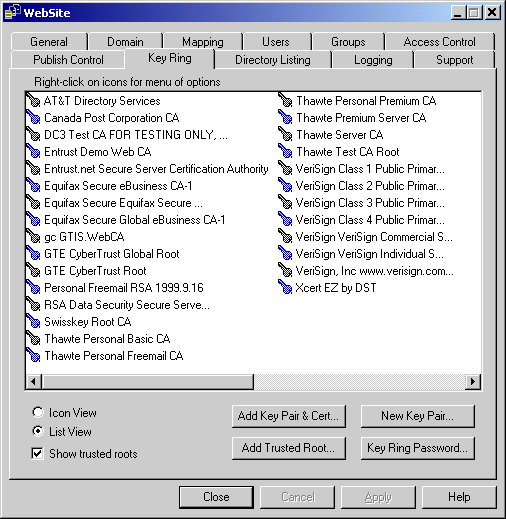
Task: Click the horizontal scrollbar thumb
Action: [x=147, y=381]
